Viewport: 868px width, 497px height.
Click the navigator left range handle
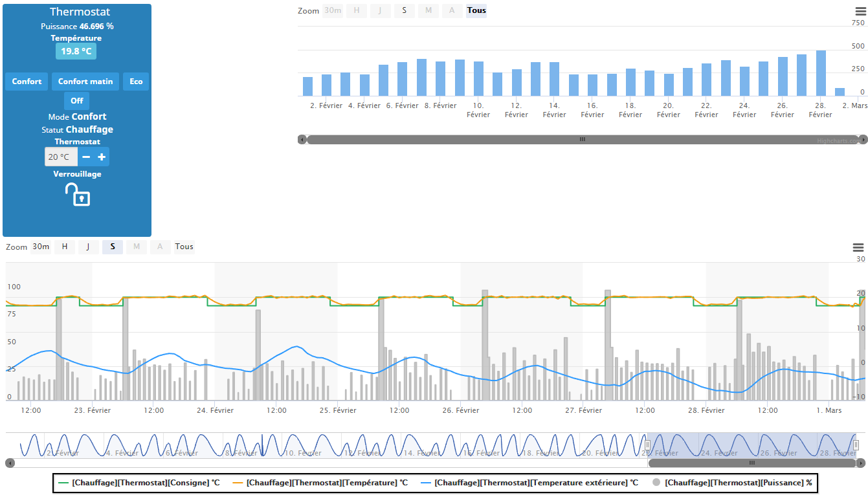[x=647, y=445]
